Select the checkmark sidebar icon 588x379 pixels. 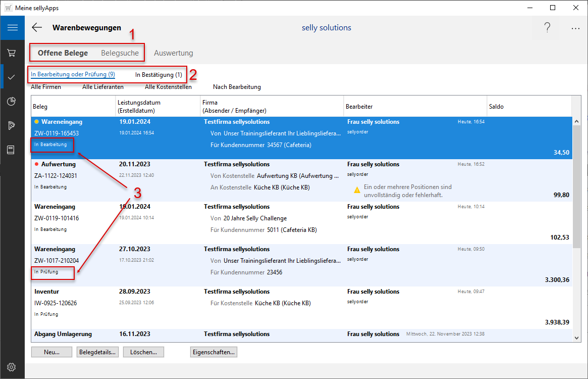(12, 77)
